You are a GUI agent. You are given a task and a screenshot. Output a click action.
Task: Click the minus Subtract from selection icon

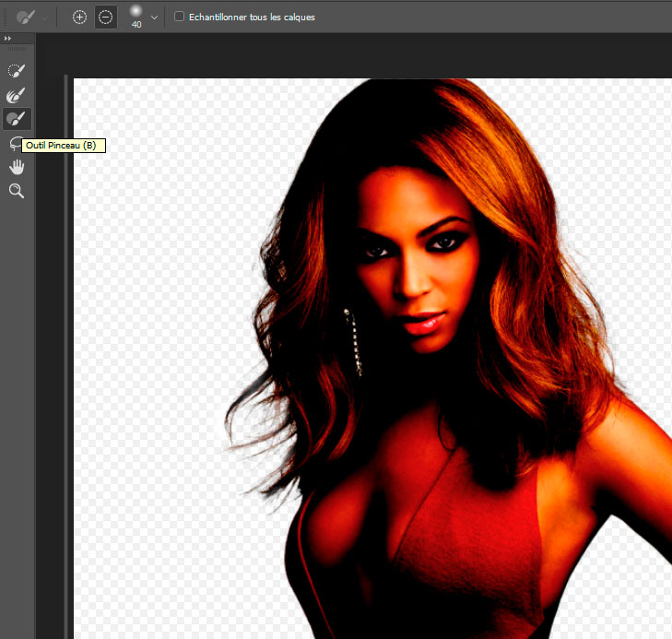coord(105,17)
